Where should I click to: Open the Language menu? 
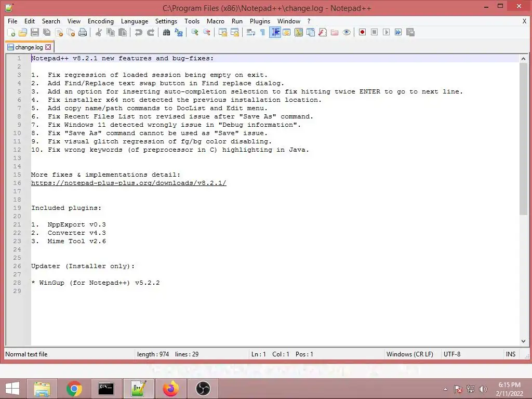coord(135,21)
